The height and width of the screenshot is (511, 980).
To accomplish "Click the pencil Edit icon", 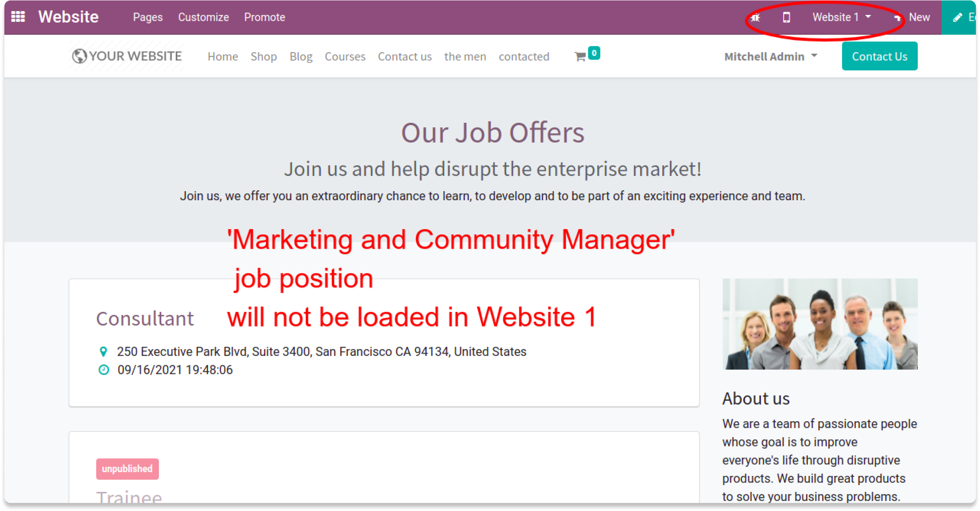I will (957, 18).
